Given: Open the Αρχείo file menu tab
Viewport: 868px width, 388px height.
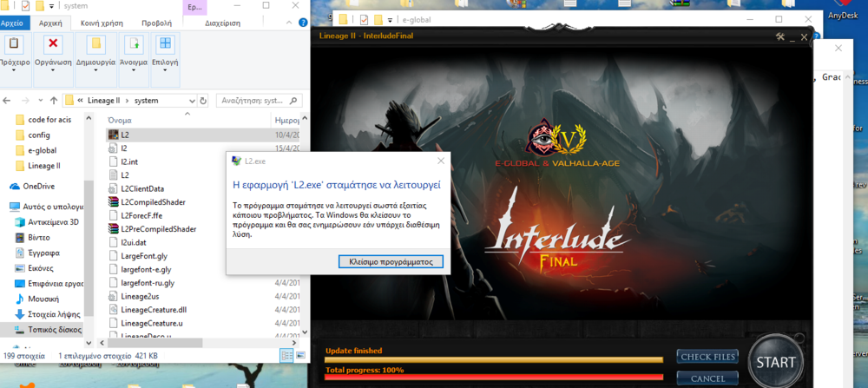Looking at the screenshot, I should click(x=11, y=23).
